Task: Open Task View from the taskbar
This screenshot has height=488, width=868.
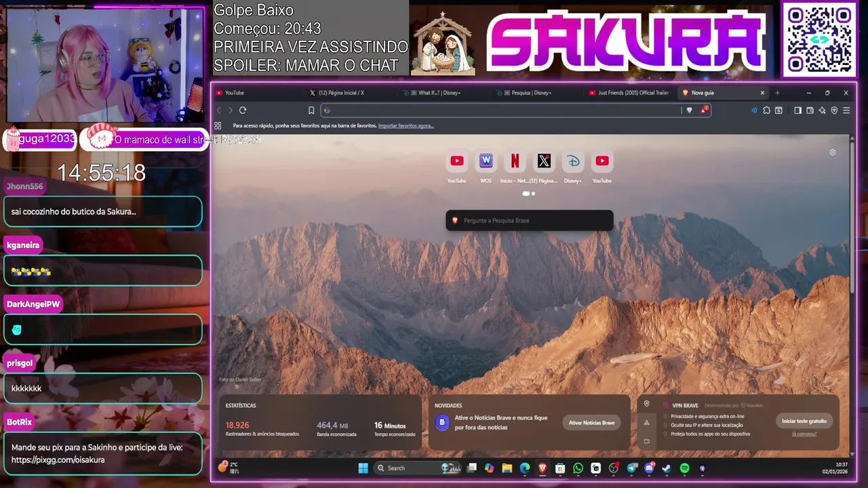Action: (472, 468)
